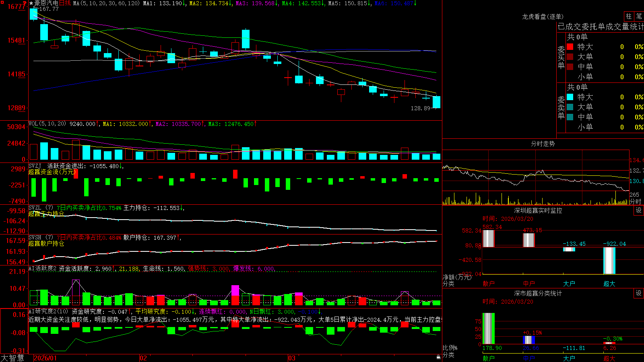The image size is (644, 362).
Task: Click the cyan 特大 sell order swatch
Action: coord(570,97)
